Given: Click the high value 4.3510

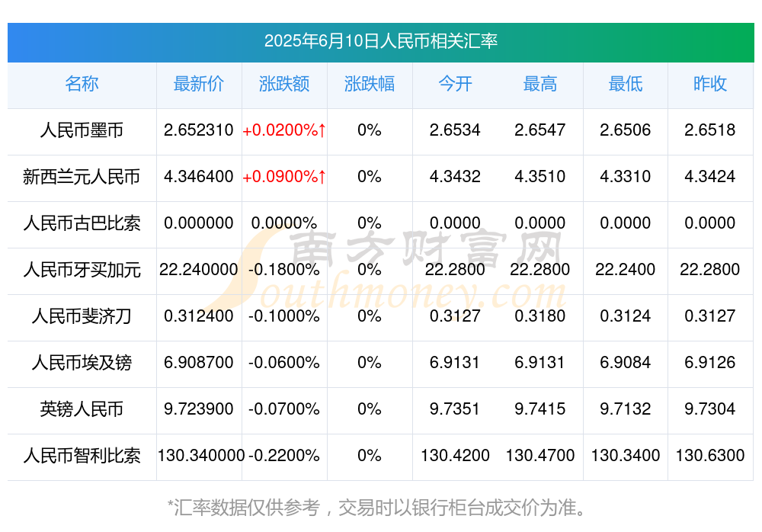Looking at the screenshot, I should point(540,176).
